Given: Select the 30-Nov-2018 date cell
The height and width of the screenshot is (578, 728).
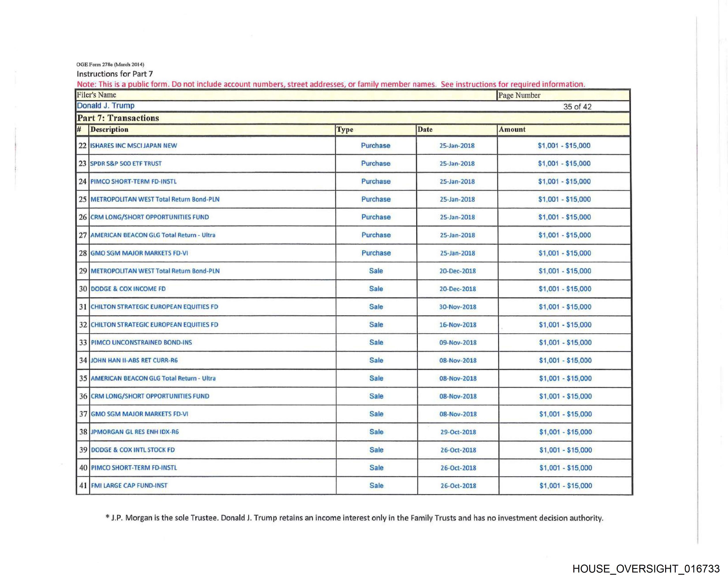Looking at the screenshot, I should tap(458, 307).
